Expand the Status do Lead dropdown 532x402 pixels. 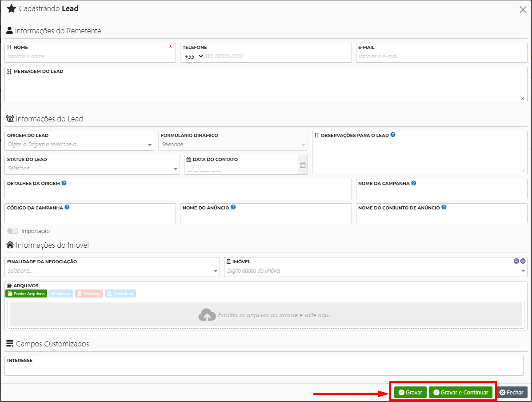click(92, 169)
